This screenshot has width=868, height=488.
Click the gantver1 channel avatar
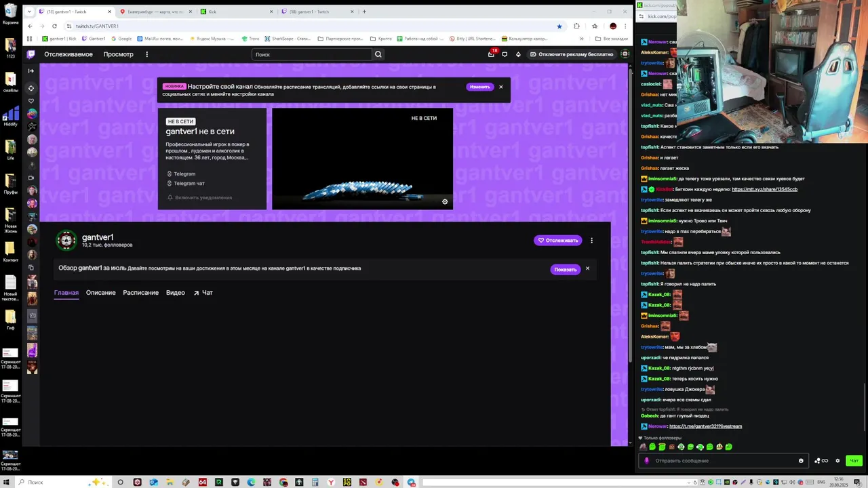point(66,240)
